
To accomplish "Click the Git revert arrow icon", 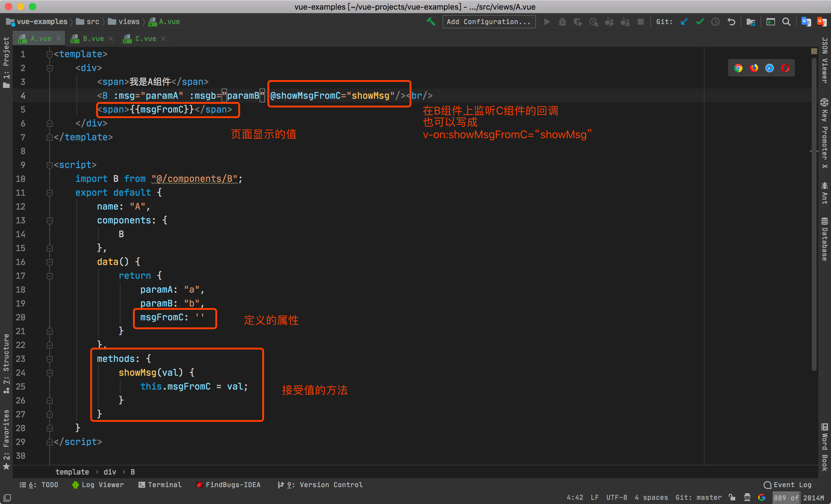I will (731, 22).
